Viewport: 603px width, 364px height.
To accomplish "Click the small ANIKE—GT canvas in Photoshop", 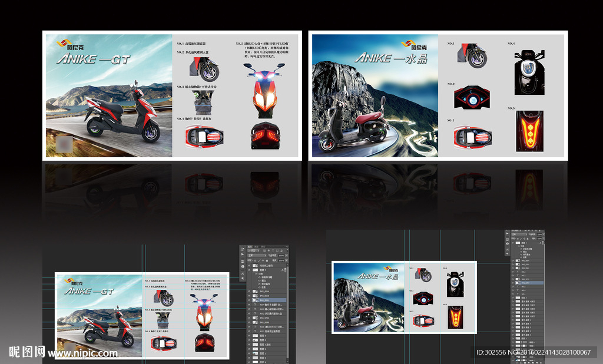I will click(143, 316).
